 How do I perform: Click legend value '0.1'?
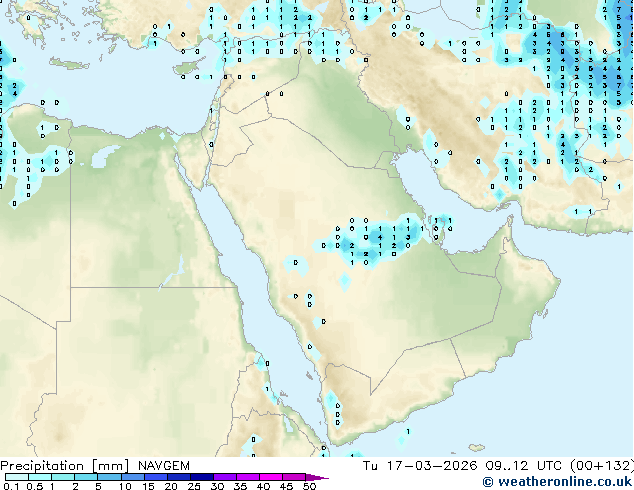[x=11, y=486]
